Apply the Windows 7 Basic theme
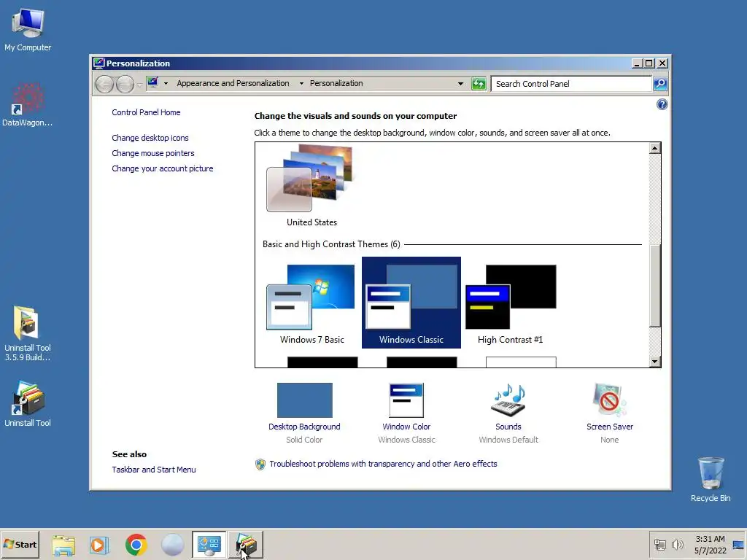Screen dimensions: 747x560 [311, 303]
